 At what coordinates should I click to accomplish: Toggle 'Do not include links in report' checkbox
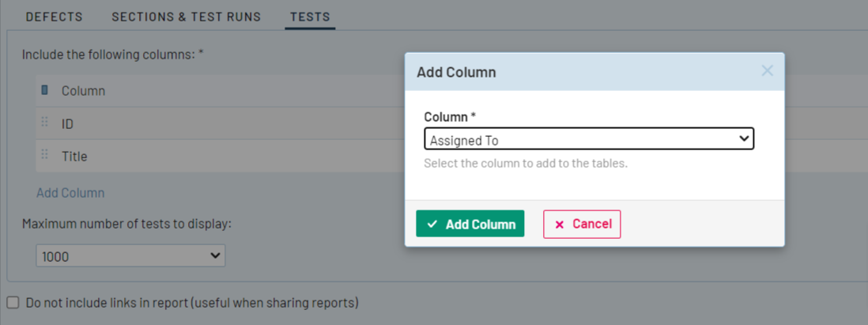[x=13, y=302]
